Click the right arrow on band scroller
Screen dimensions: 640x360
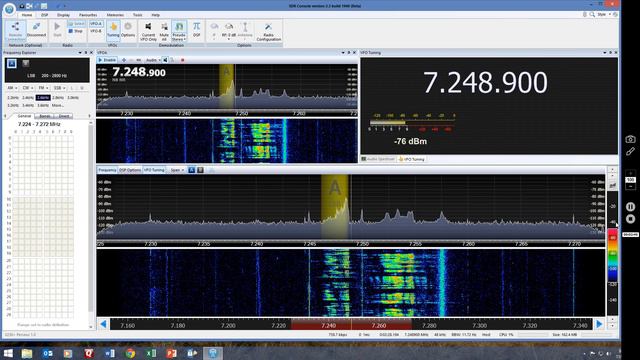point(599,324)
